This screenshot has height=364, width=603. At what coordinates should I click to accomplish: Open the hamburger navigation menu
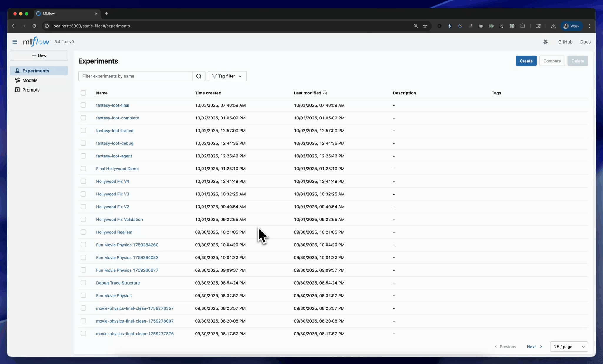coord(15,41)
